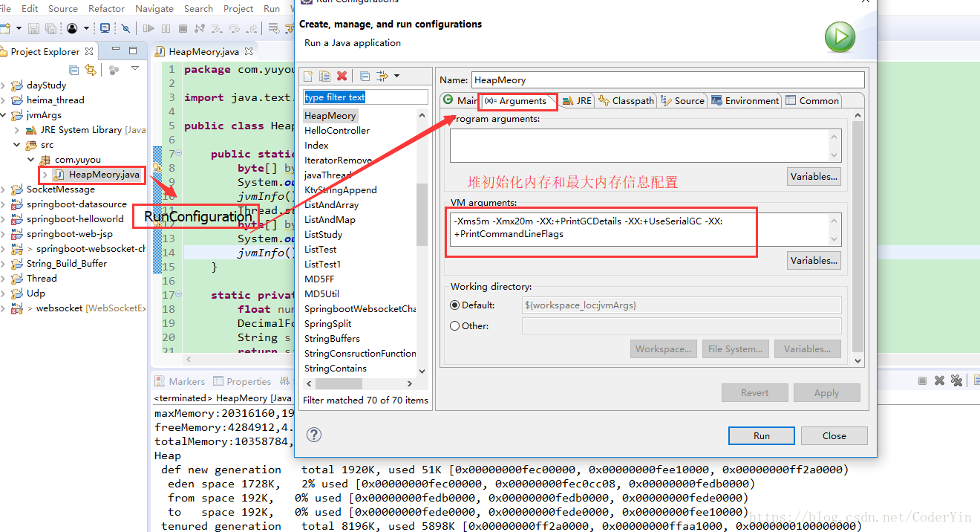Delete selected launch configuration red X
Image resolution: width=980 pixels, height=532 pixels.
[342, 76]
